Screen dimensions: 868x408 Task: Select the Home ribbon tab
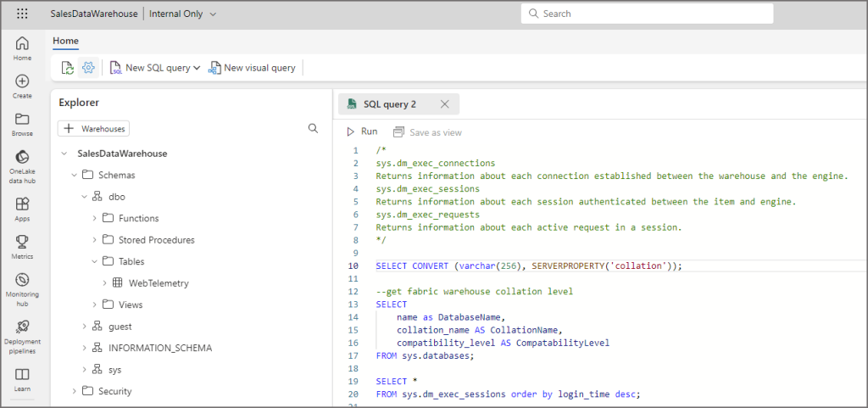[65, 41]
